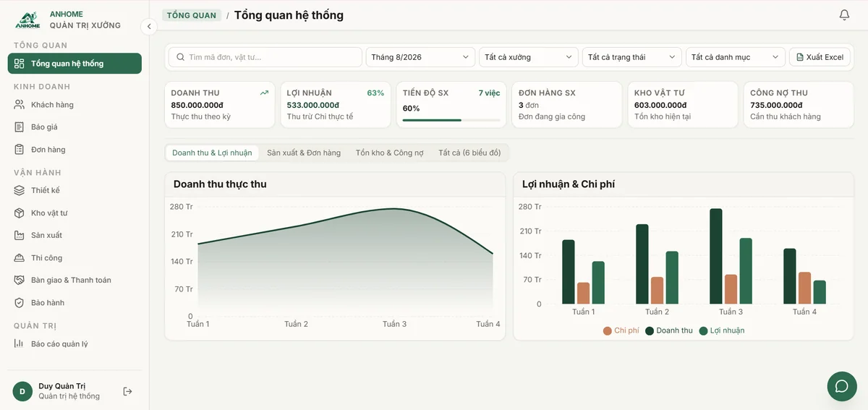Switch to Sản xuất & Đơn hàng tab
Image resolution: width=868 pixels, height=410 pixels.
304,153
